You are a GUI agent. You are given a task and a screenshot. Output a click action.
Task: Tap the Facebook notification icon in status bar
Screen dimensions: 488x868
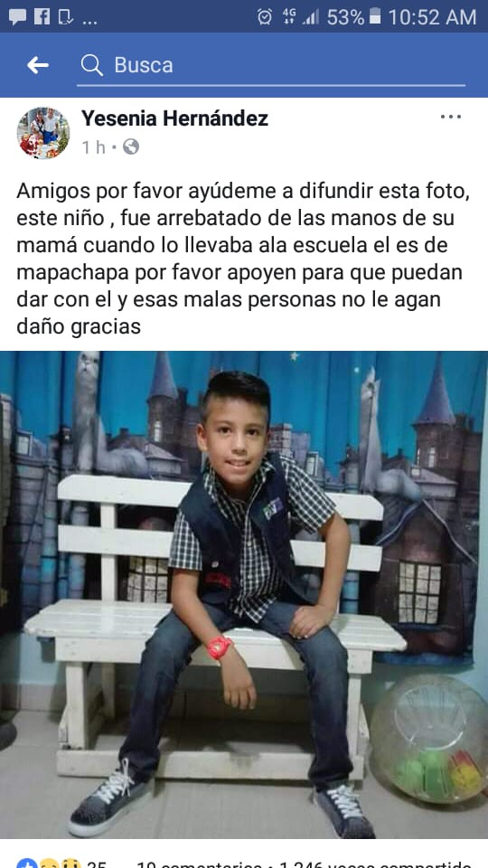[x=42, y=16]
